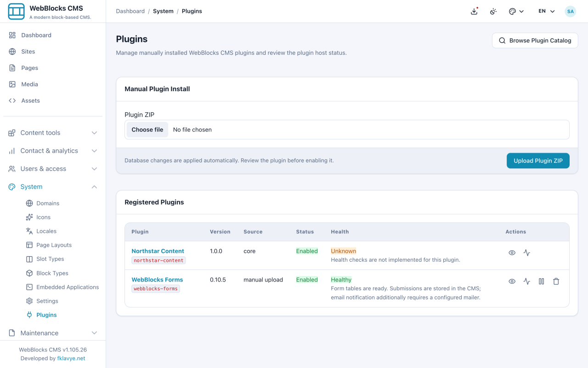Open the download notifications icon in the header

coord(474,11)
